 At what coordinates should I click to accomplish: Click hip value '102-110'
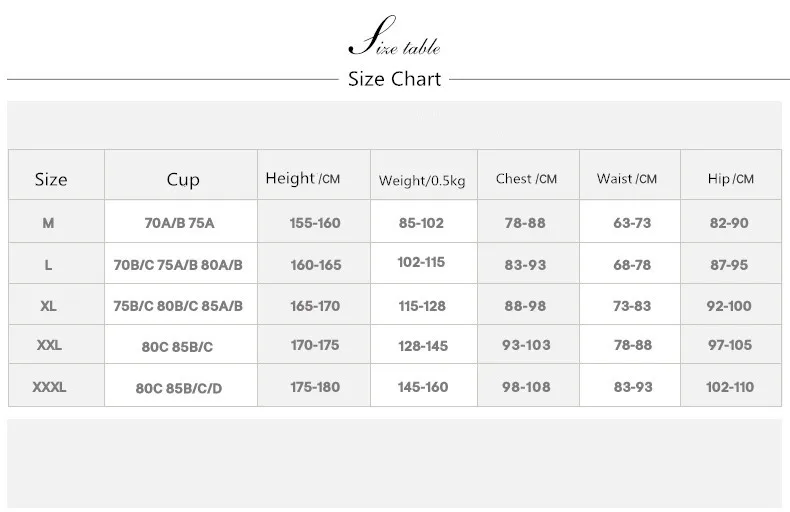pyautogui.click(x=730, y=387)
